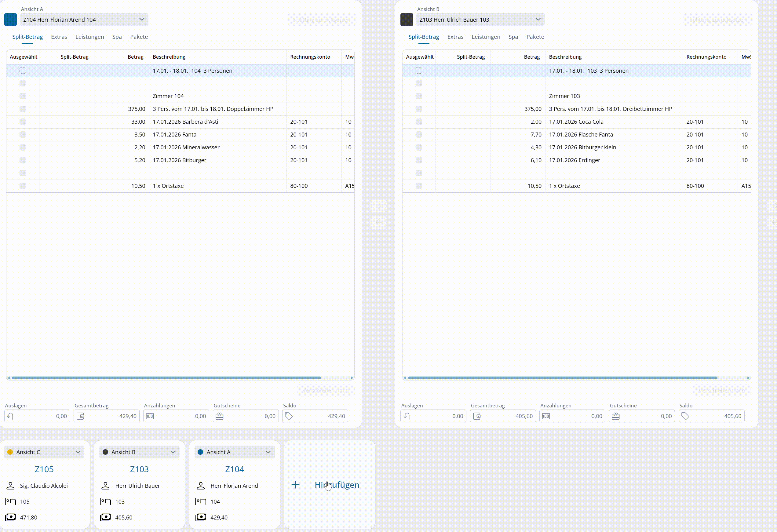Tick the checkbox for the 17.01.-18.01. 104 header row
Image resolution: width=777 pixels, height=532 pixels.
pos(23,71)
